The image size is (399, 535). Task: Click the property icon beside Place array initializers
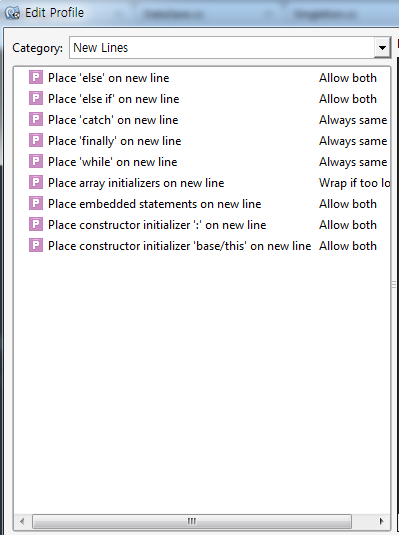(x=36, y=182)
